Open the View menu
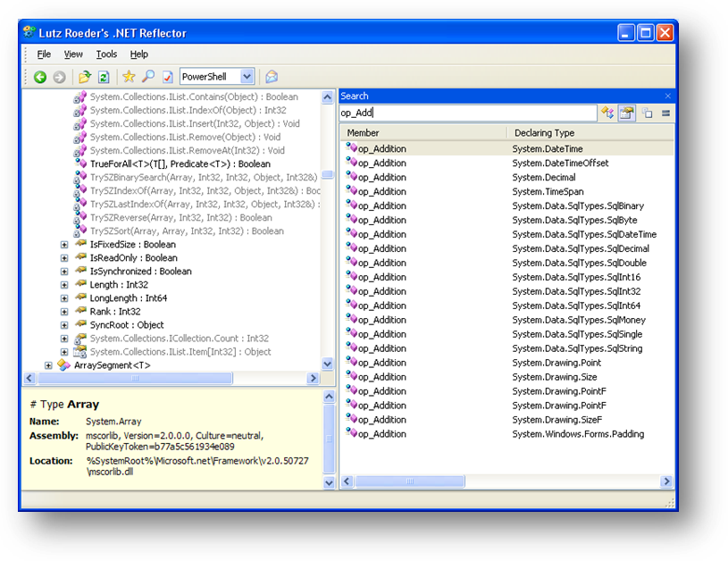The height and width of the screenshot is (561, 728). coord(73,54)
